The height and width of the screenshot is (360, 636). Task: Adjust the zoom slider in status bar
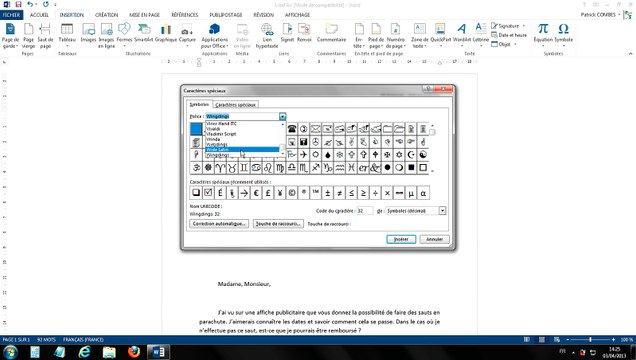590,339
